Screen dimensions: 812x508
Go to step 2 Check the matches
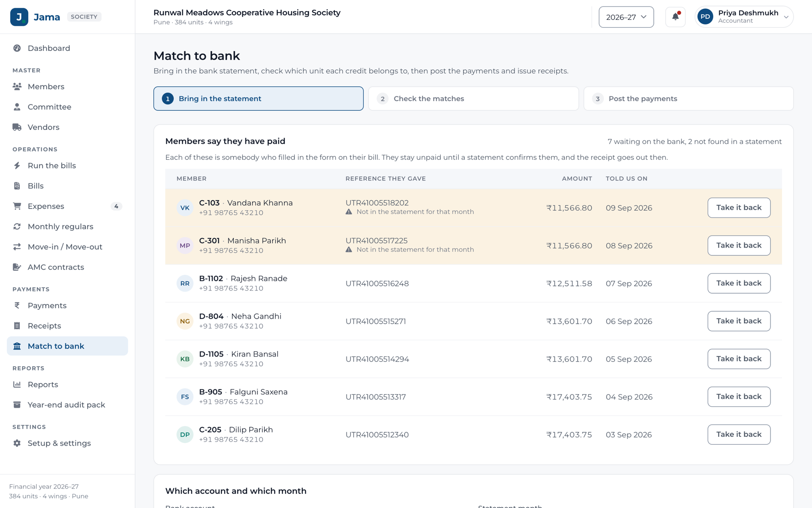coord(473,98)
